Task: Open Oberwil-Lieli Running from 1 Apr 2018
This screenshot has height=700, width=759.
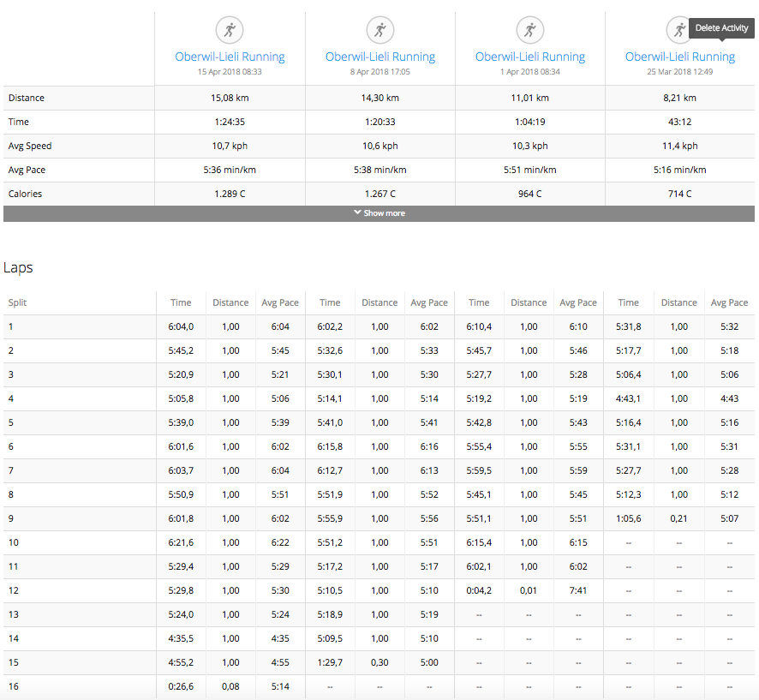Action: 530,57
